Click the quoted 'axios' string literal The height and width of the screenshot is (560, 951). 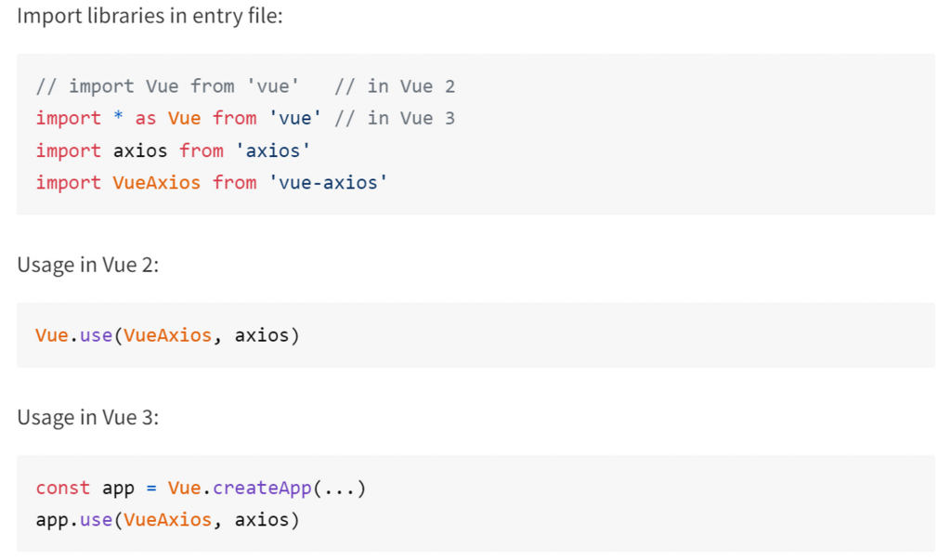click(272, 150)
